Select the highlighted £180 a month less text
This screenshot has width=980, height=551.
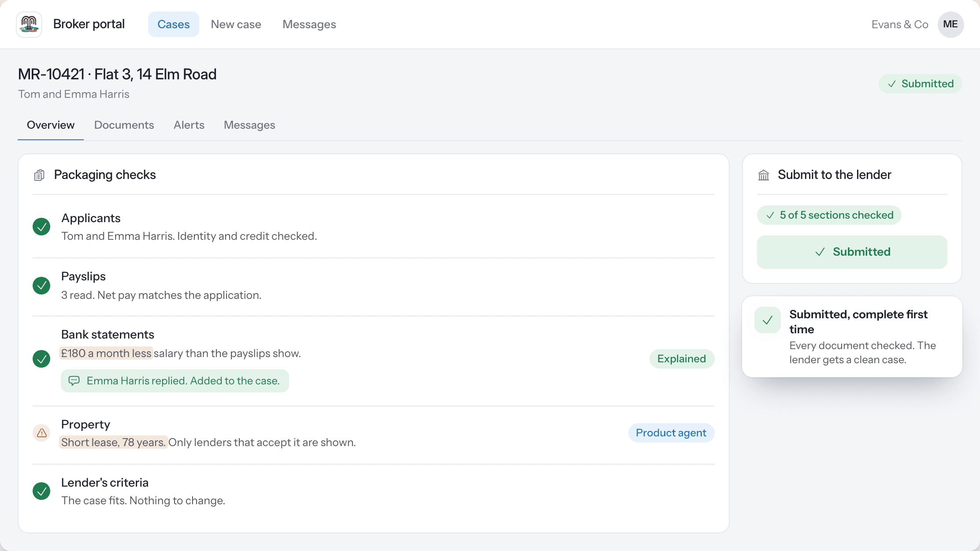pos(106,353)
